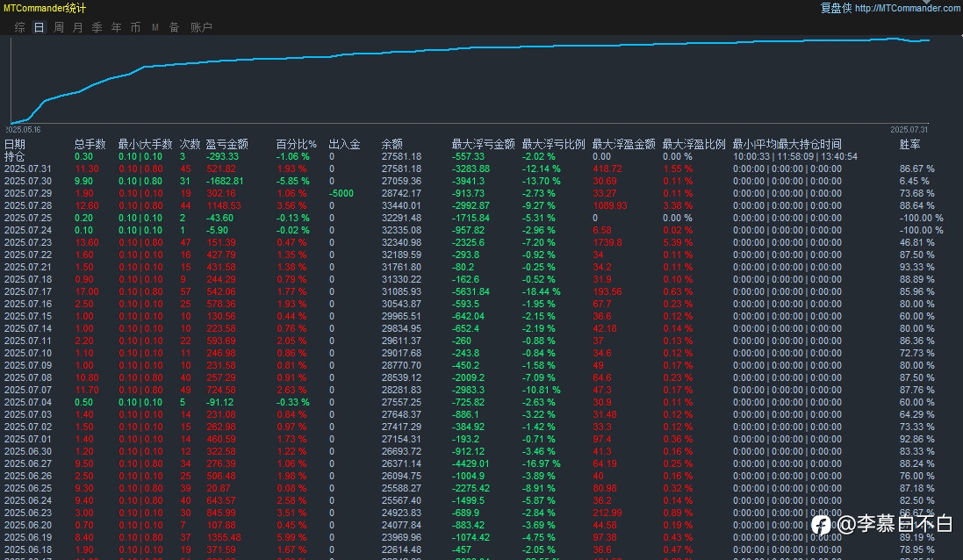Switch to the 账户 account tab
The image size is (963, 560).
tap(201, 27)
